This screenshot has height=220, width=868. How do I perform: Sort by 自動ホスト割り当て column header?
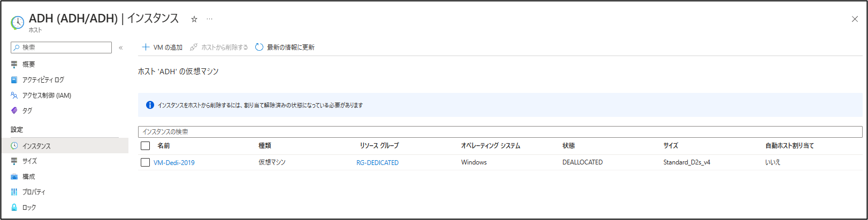click(x=789, y=146)
